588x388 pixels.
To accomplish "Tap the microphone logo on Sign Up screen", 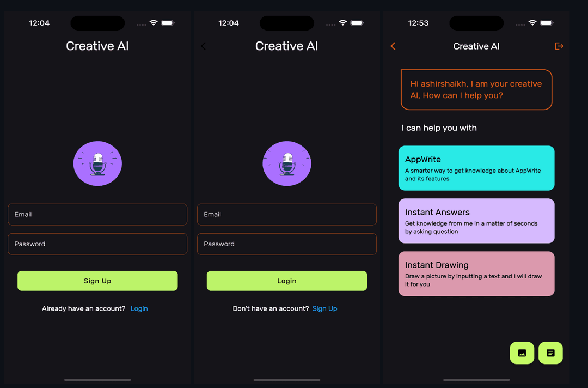I will 97,163.
